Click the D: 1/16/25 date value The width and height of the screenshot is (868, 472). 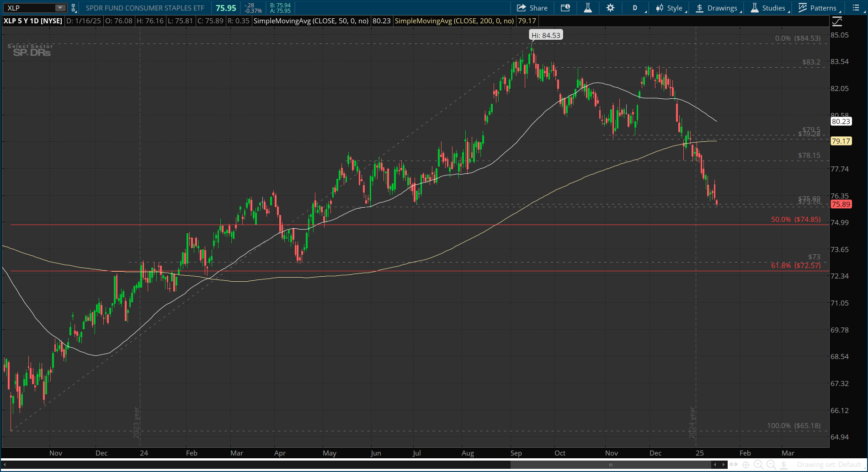83,21
